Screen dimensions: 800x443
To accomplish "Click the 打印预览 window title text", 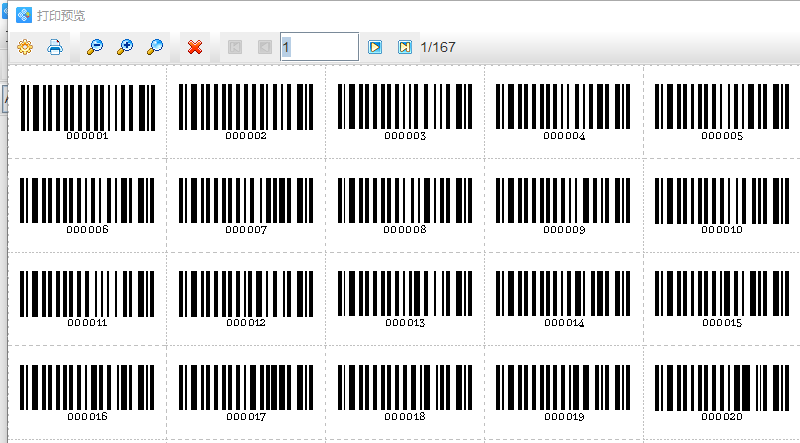I will click(61, 16).
